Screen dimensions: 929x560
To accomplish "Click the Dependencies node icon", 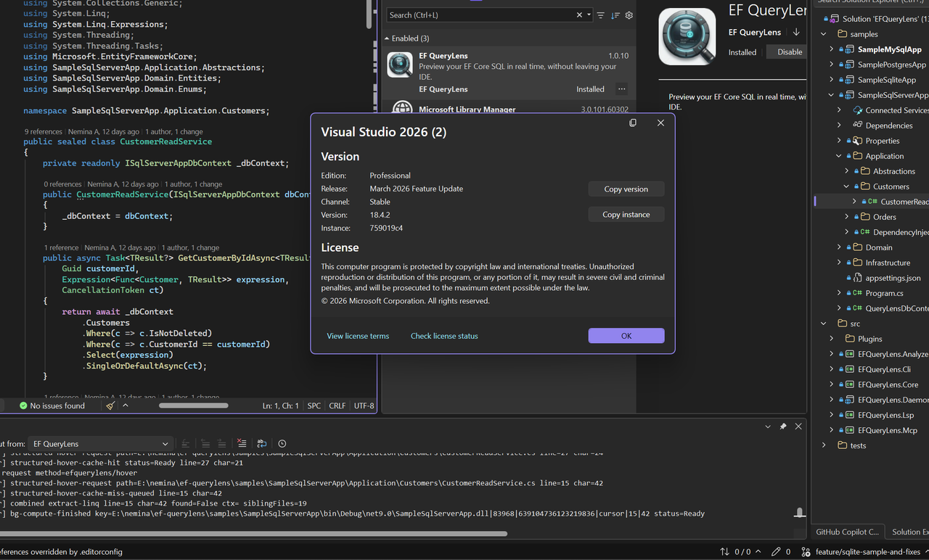I will click(858, 125).
